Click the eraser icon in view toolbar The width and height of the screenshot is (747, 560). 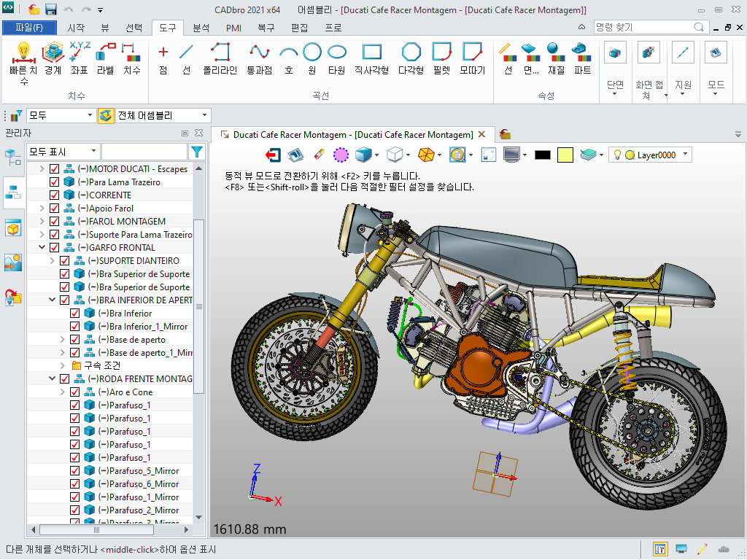click(x=320, y=155)
